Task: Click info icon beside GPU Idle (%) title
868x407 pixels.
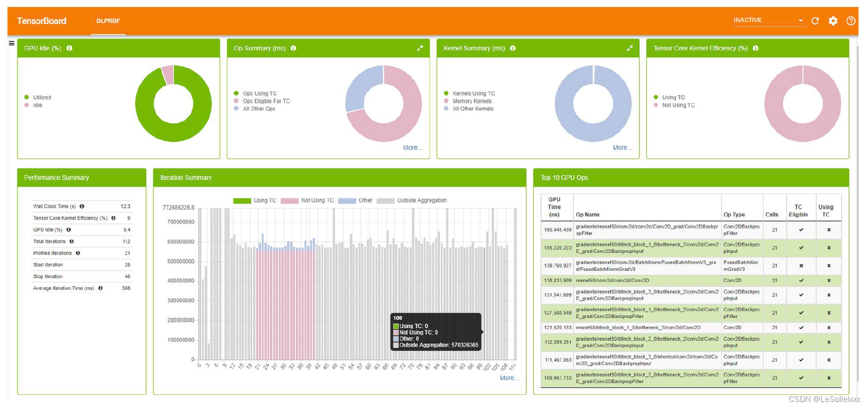Action: click(x=69, y=48)
